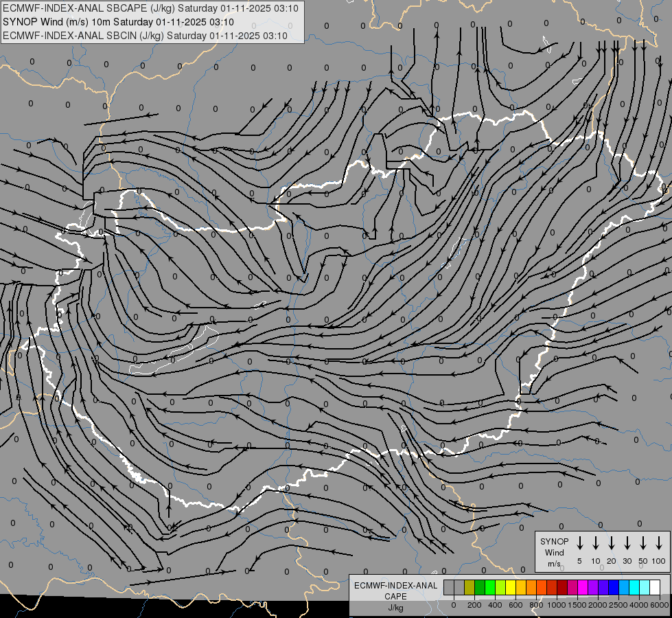Click the '400' value on the CAPE scale
The image size is (672, 618).
click(x=495, y=605)
